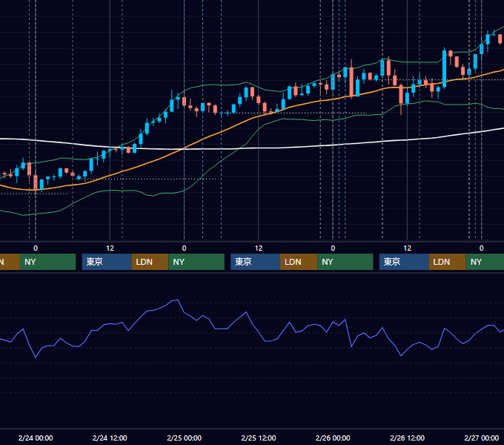The height and width of the screenshot is (445, 504).
Task: Click the LDN block before the 2/26 NY session
Action: tap(299, 262)
